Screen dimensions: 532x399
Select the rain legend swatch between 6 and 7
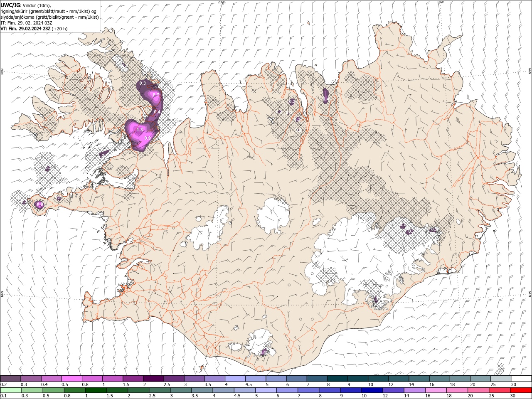[287, 390]
